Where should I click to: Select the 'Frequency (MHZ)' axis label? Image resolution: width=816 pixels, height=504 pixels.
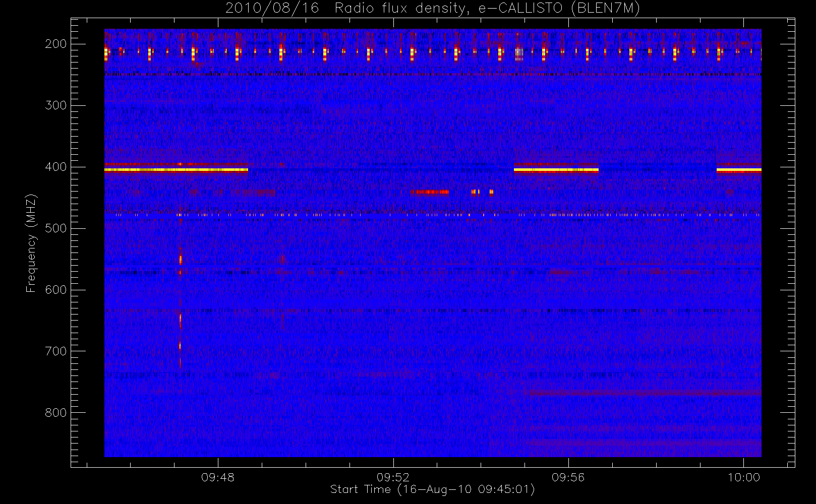pyautogui.click(x=31, y=243)
